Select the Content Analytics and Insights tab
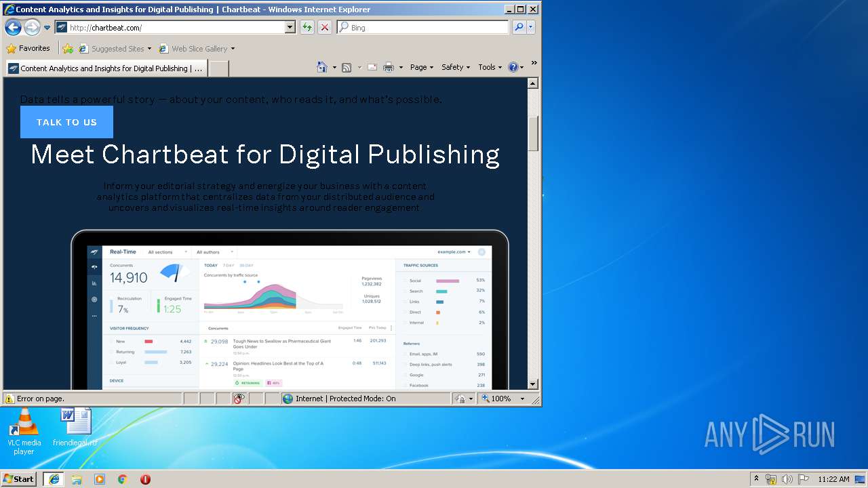This screenshot has height=488, width=868. click(x=106, y=68)
